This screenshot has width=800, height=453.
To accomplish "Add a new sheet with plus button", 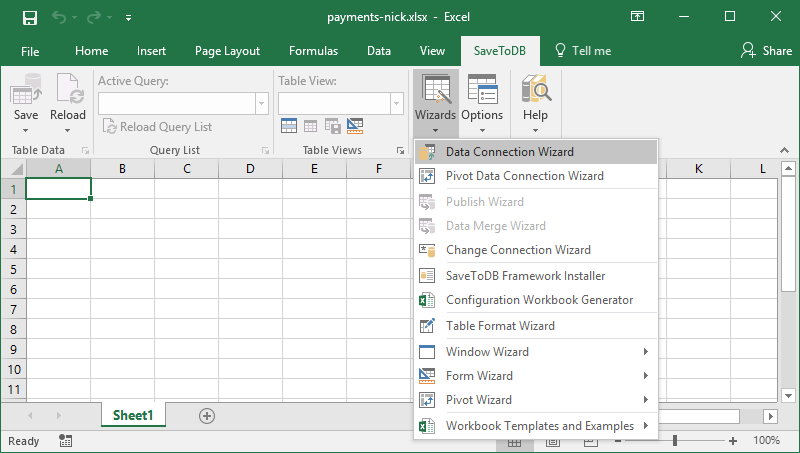I will coord(207,416).
